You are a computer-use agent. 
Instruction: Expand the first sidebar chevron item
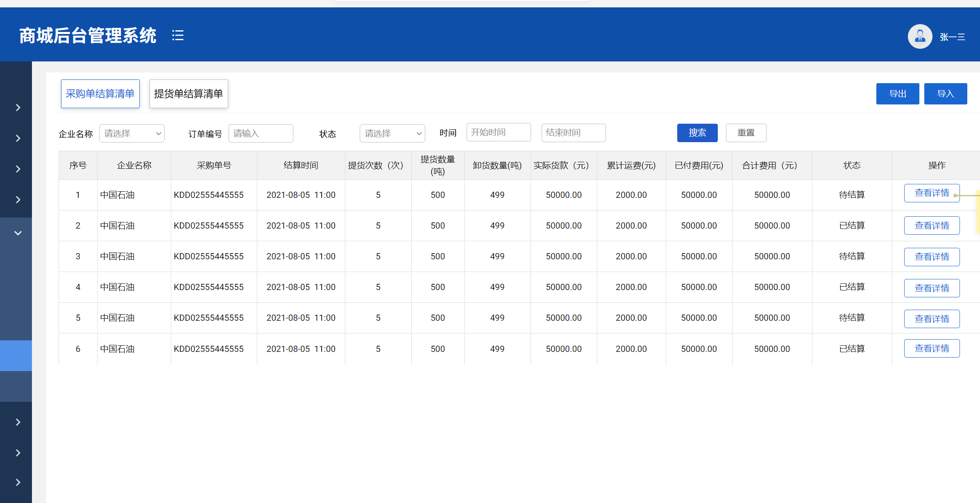(x=18, y=107)
